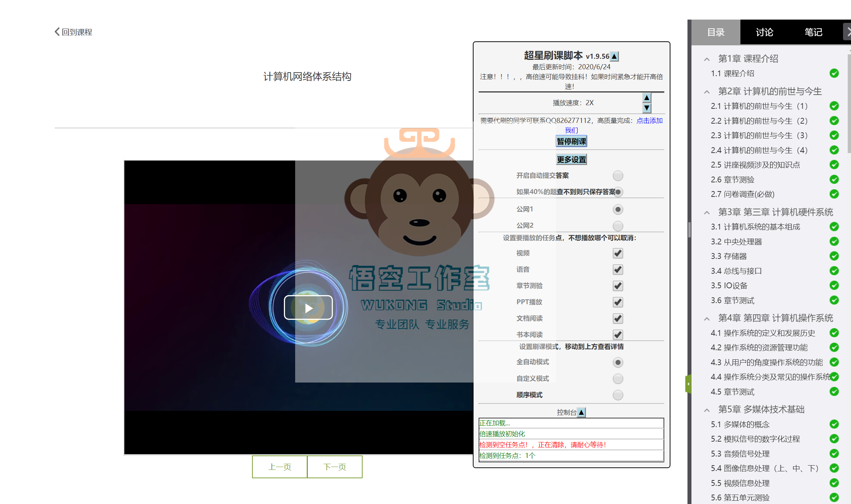
Task: Close the right catalog sidebar
Action: coord(848,32)
